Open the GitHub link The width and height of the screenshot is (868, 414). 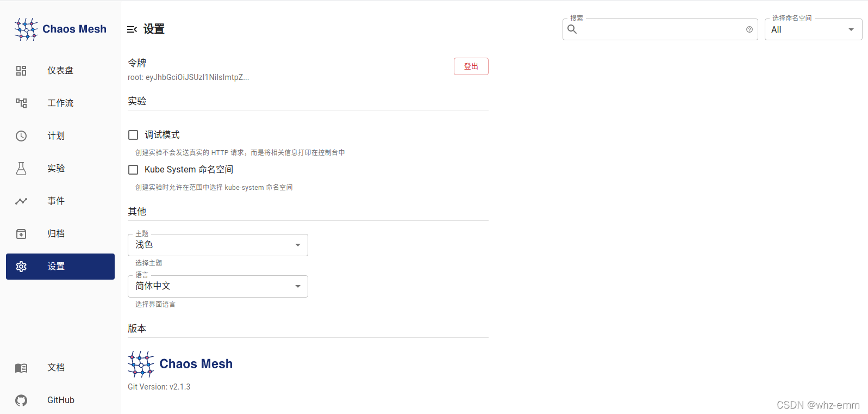coord(60,400)
